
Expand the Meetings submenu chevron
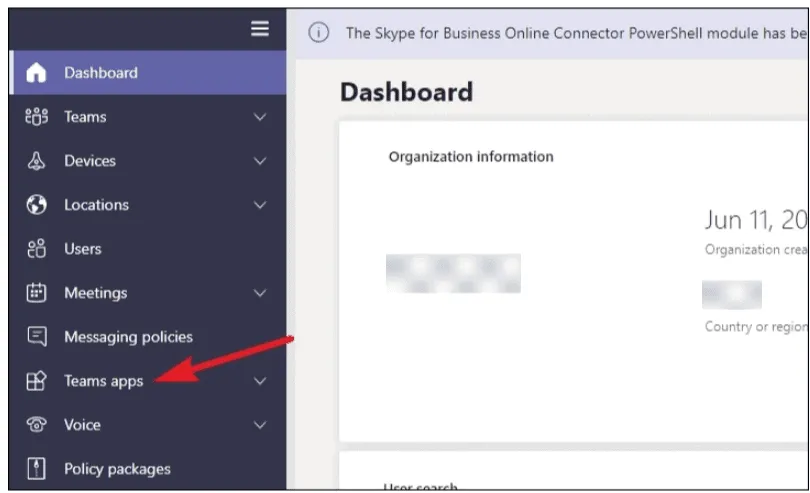pos(260,293)
